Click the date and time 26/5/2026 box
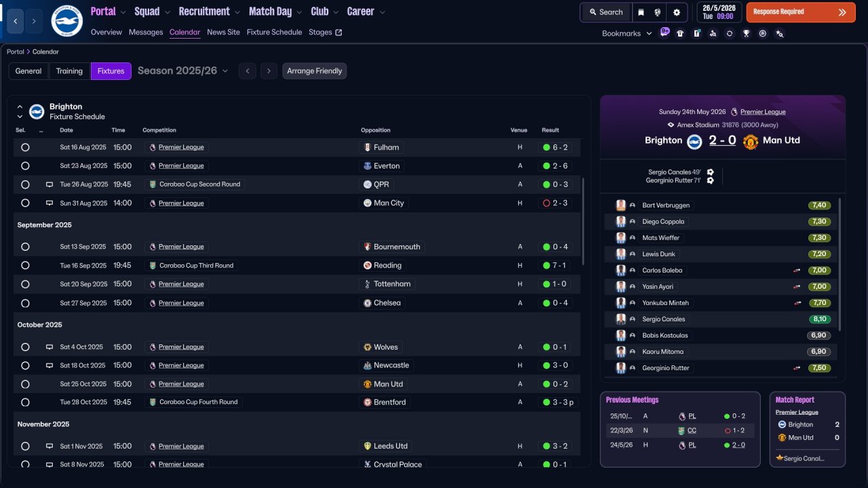 pos(719,12)
